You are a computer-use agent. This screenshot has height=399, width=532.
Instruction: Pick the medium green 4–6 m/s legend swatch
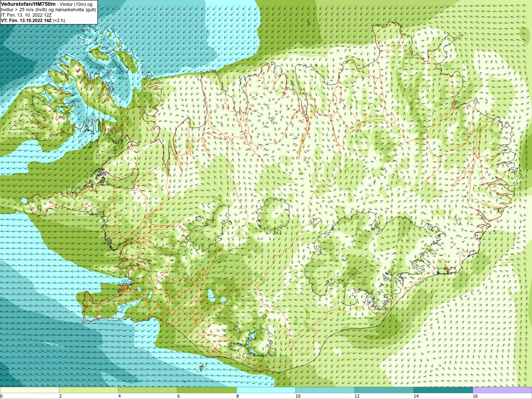coord(148,390)
